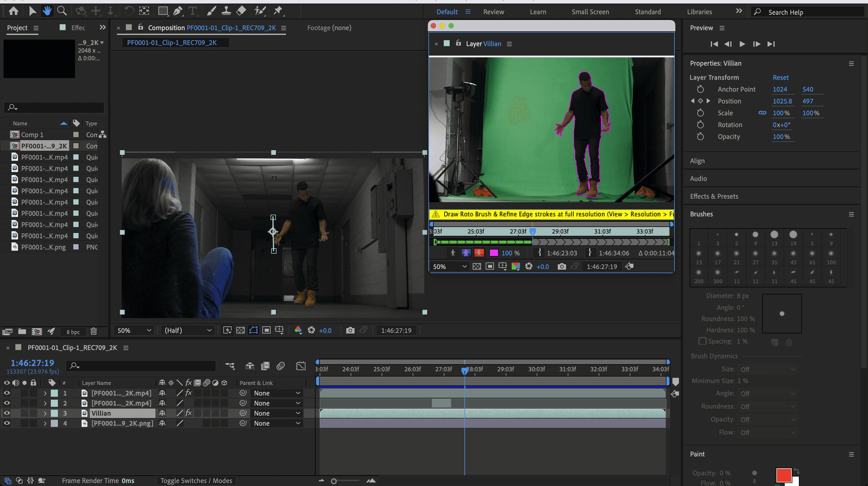Toggle visibility of layer 1
Image resolution: width=868 pixels, height=486 pixels.
click(x=7, y=393)
